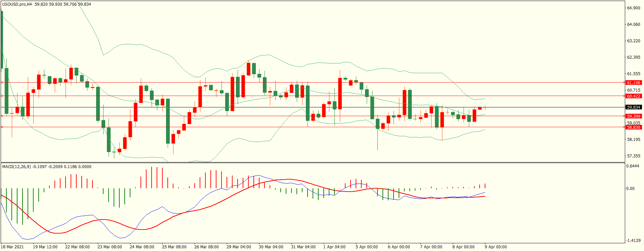644x251 pixels.
Task: Click the 18 Mar 2021 date label
Action: pyautogui.click(x=12, y=247)
